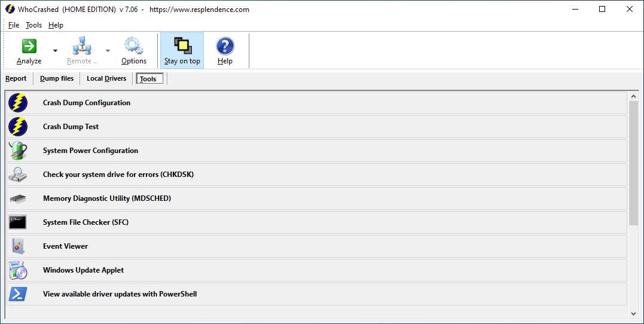Click the PowerShell driver updates icon
Screen dimensions: 644x324
[18, 294]
